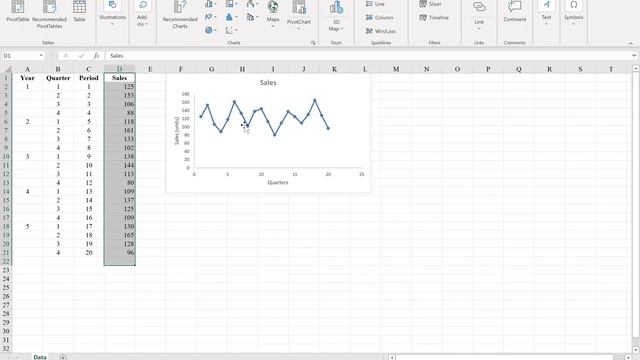
Task: Click the Name Box showing D1
Action: [x=20, y=56]
